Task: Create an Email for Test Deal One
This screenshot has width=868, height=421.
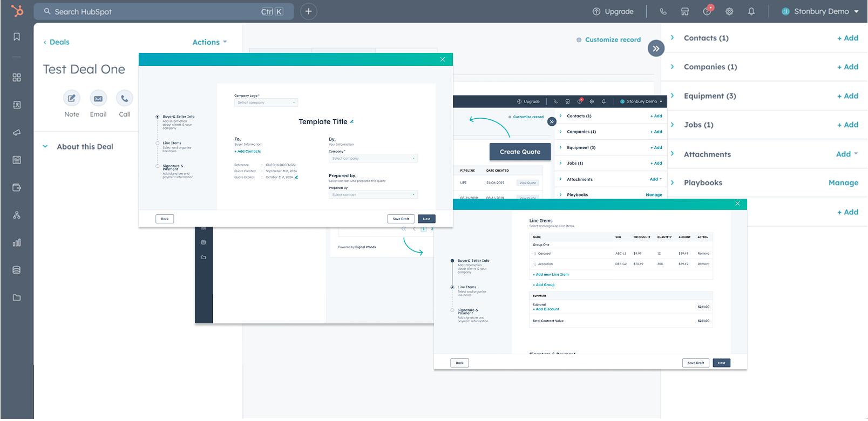Action: (x=98, y=98)
